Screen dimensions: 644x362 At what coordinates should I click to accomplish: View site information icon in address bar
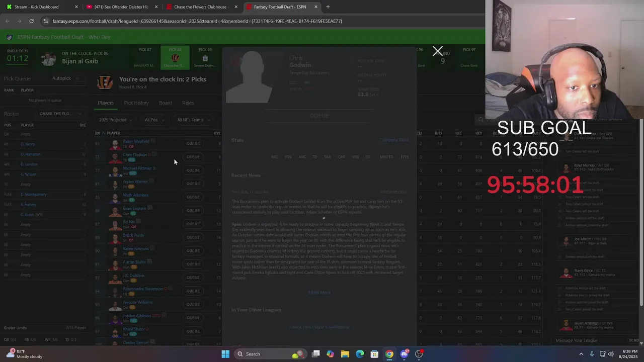coord(46,21)
